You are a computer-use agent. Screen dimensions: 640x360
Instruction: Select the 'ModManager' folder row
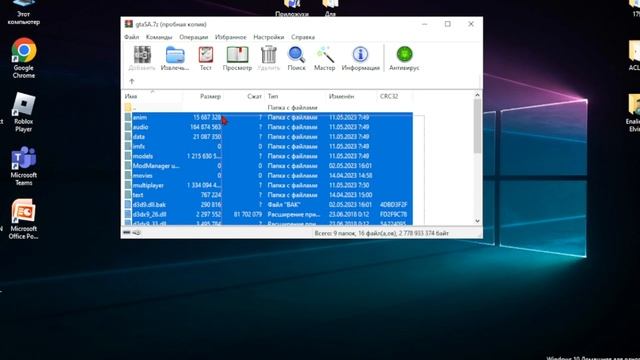268,166
